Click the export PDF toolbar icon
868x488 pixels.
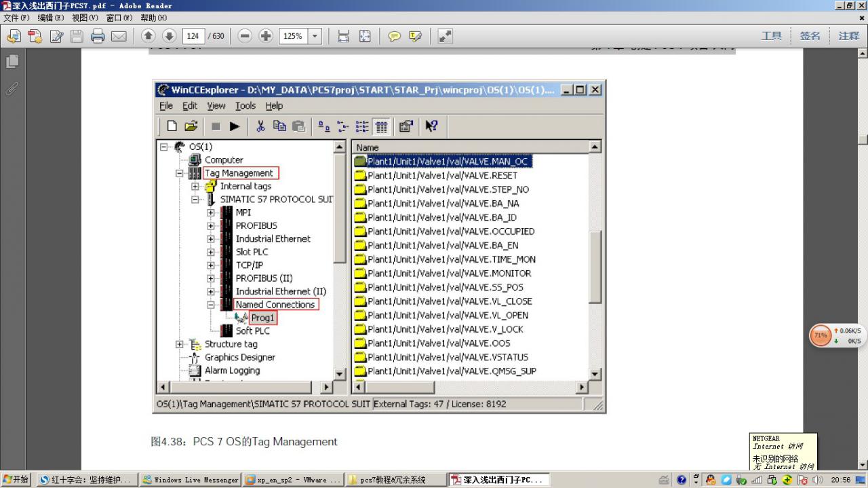pyautogui.click(x=14, y=36)
